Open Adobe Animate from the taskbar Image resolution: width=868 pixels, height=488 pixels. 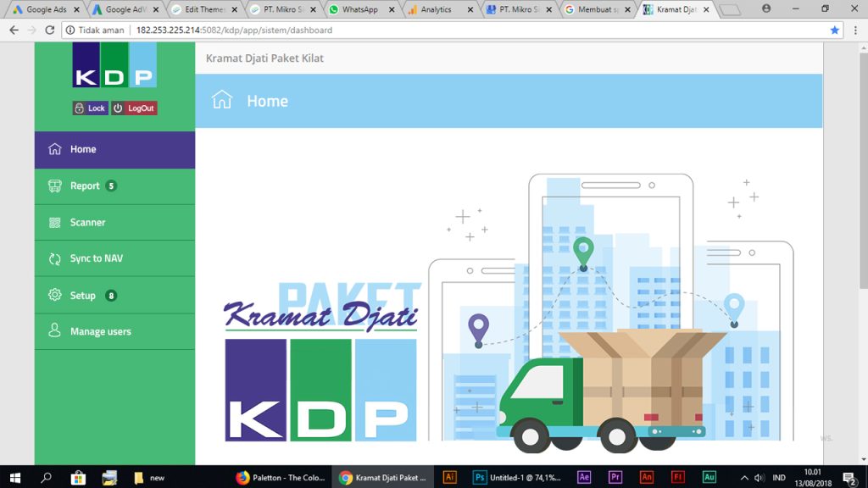(x=646, y=477)
